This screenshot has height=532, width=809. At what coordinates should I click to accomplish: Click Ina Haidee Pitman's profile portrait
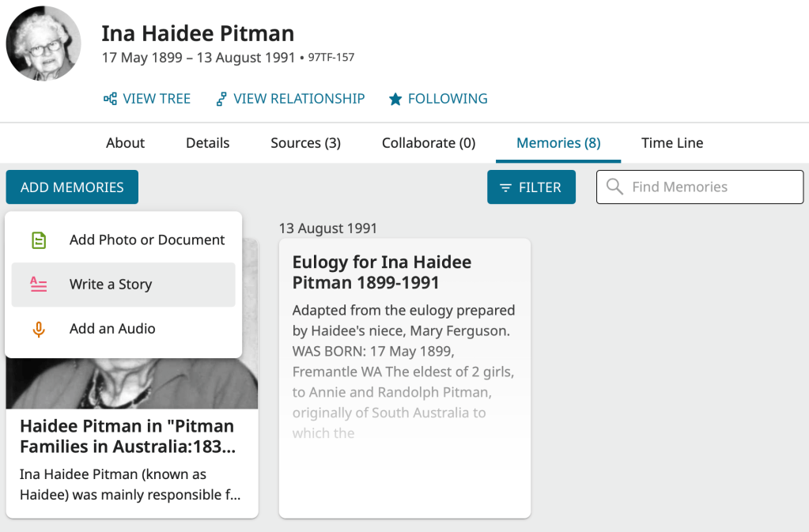click(x=43, y=43)
